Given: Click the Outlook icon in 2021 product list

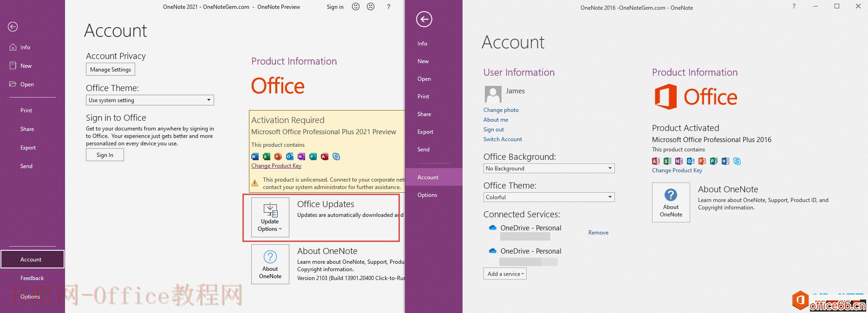Looking at the screenshot, I should [290, 156].
